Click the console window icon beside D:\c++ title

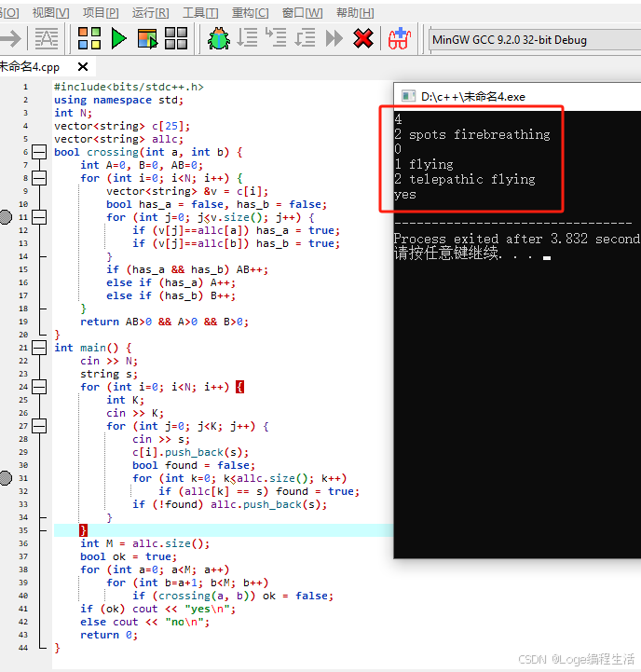tap(408, 96)
